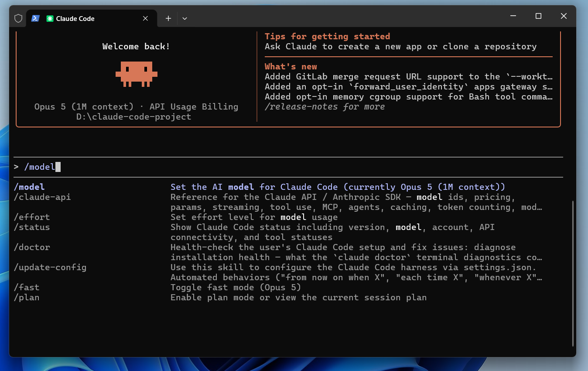
Task: Click the "memory cgroup support" release note line
Action: tap(409, 96)
